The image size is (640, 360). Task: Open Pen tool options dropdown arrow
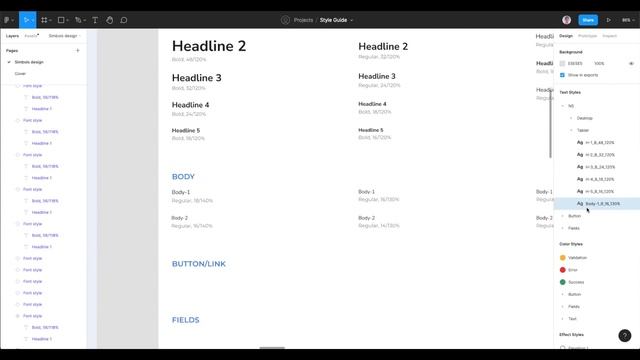[x=84, y=20]
